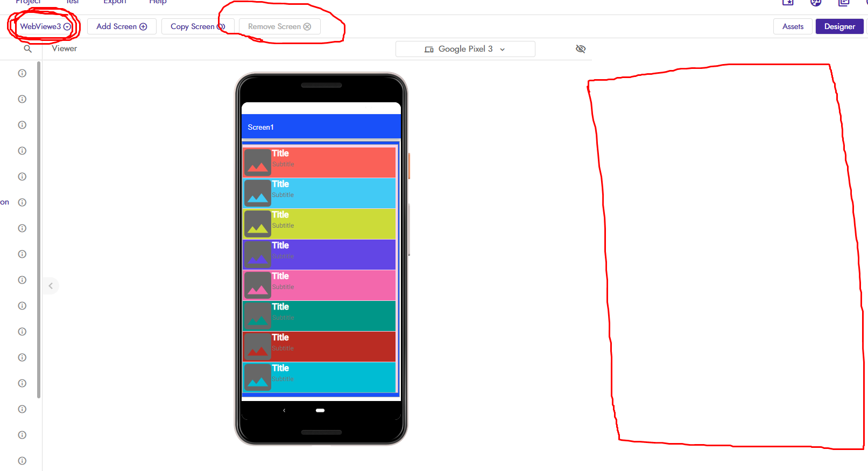This screenshot has width=868, height=471.
Task: Open the Export menu
Action: pyautogui.click(x=115, y=2)
